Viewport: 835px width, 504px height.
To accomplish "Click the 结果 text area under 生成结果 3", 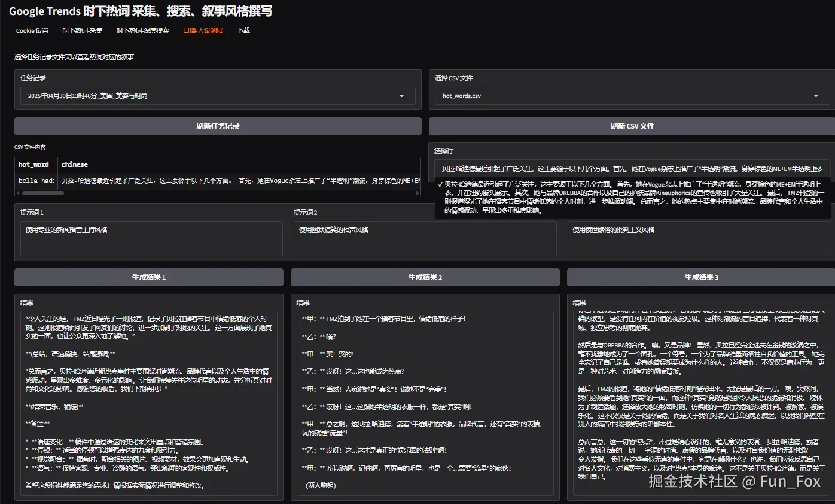I will [x=701, y=402].
